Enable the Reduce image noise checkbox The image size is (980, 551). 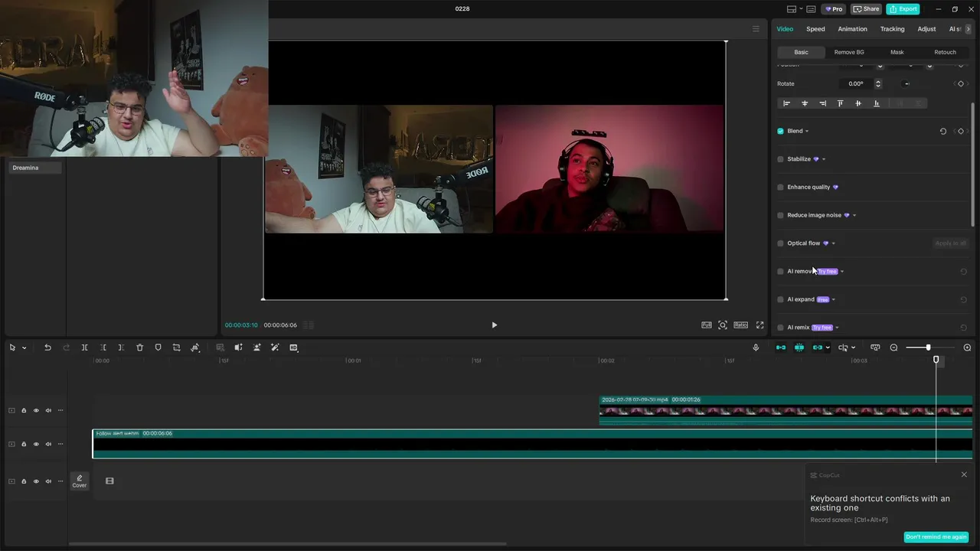click(x=780, y=215)
